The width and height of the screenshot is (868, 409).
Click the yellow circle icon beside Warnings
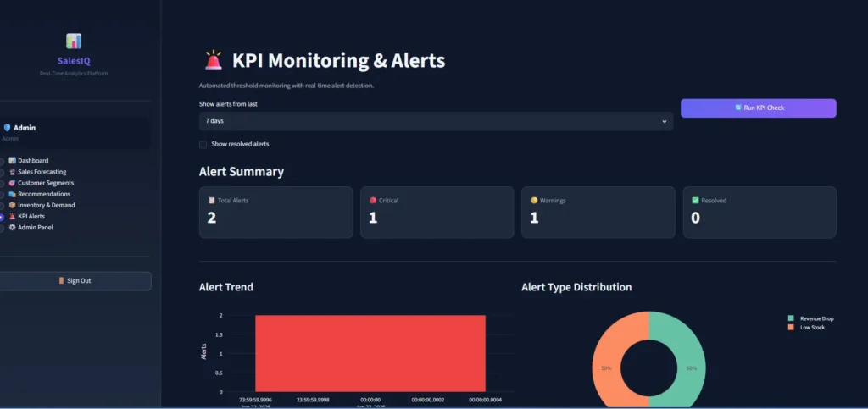click(534, 201)
